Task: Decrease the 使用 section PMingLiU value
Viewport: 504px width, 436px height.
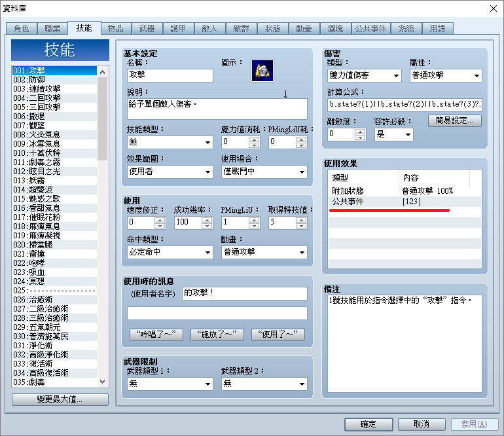Action: coord(254,226)
